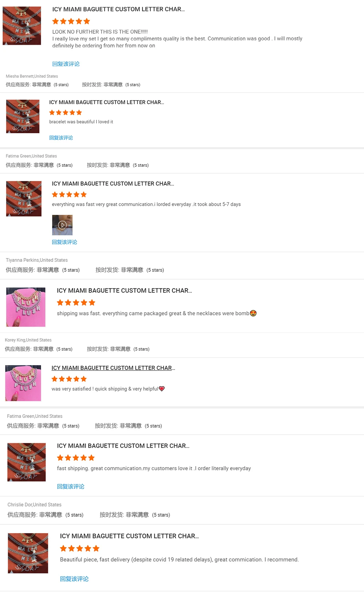Click the star rating on the first review
Viewport: 364px width, 592px height.
(71, 21)
